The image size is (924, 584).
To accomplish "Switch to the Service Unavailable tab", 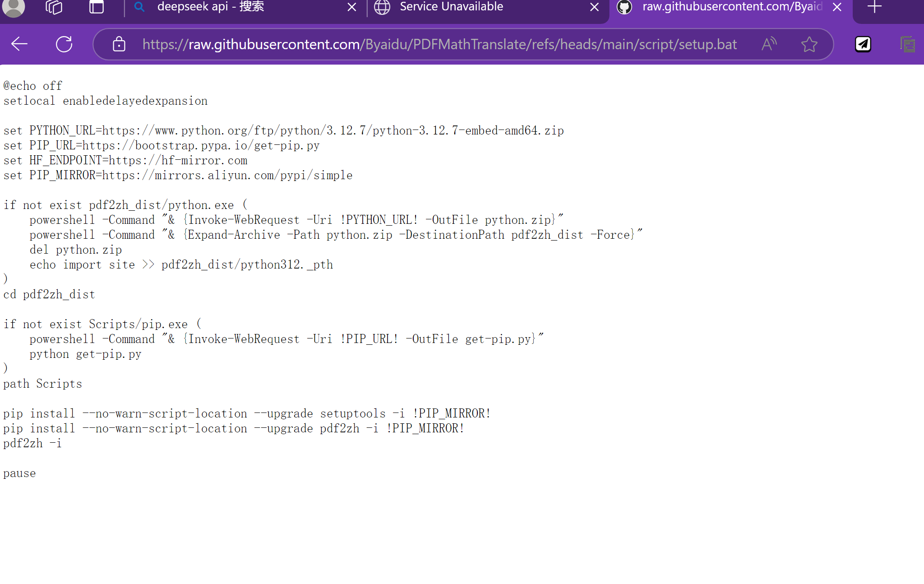I will pos(451,7).
